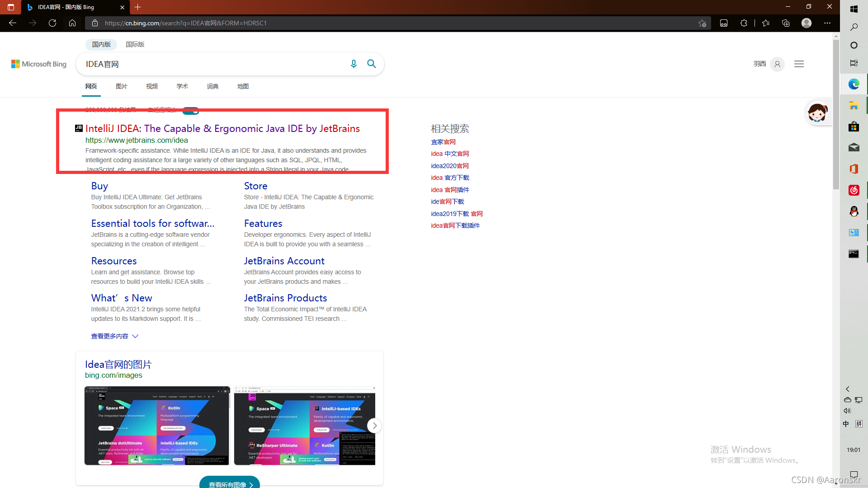Select the 地图 maps tab
The image size is (868, 488).
pyautogui.click(x=243, y=86)
